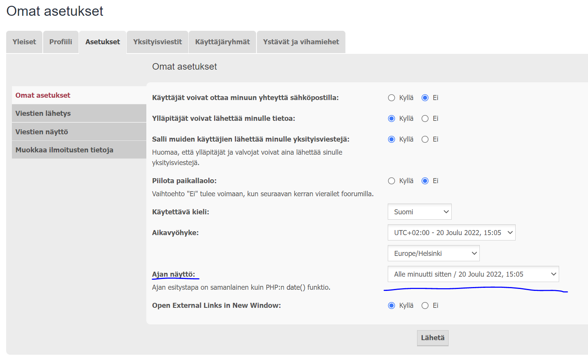Open the Käytettävä kieli language dropdown

419,212
